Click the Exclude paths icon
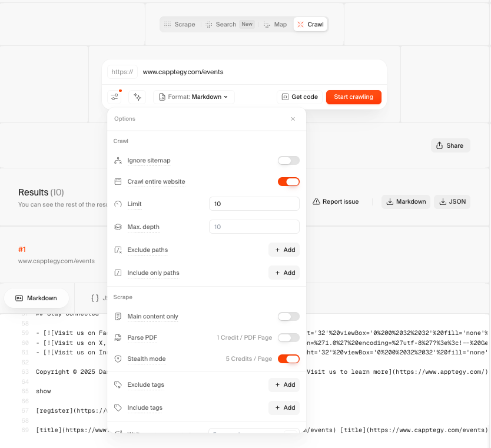The height and width of the screenshot is (448, 491). pyautogui.click(x=118, y=250)
